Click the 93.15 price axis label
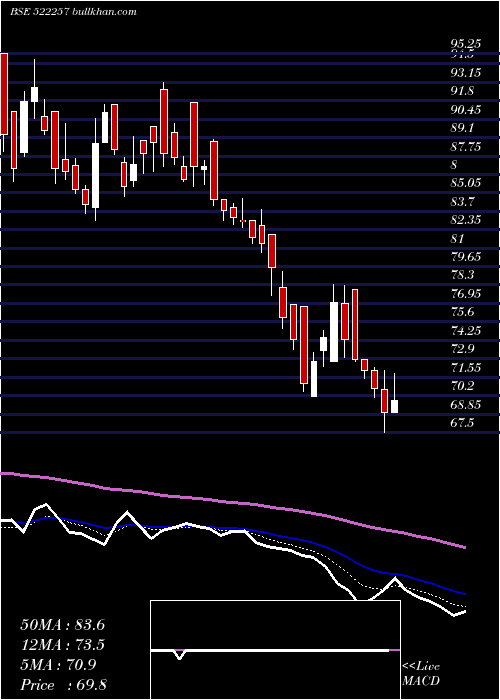 click(x=466, y=73)
